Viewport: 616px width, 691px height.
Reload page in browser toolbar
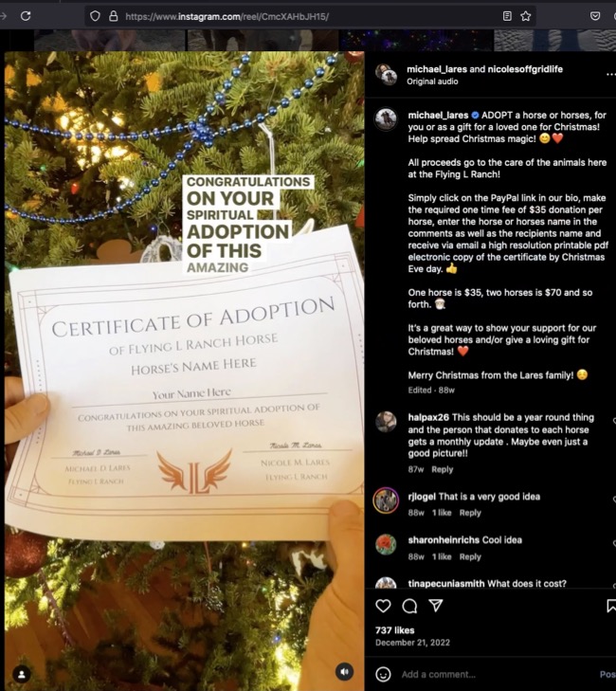pyautogui.click(x=26, y=16)
